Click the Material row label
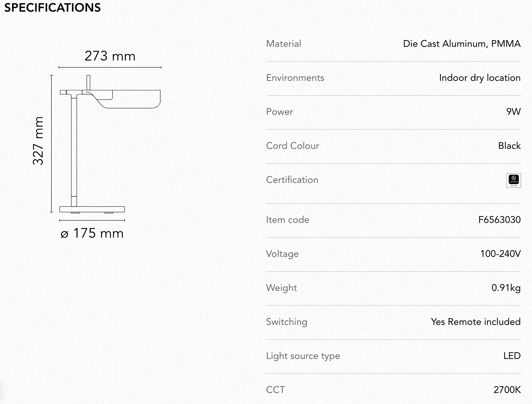The image size is (532, 404). (x=283, y=44)
